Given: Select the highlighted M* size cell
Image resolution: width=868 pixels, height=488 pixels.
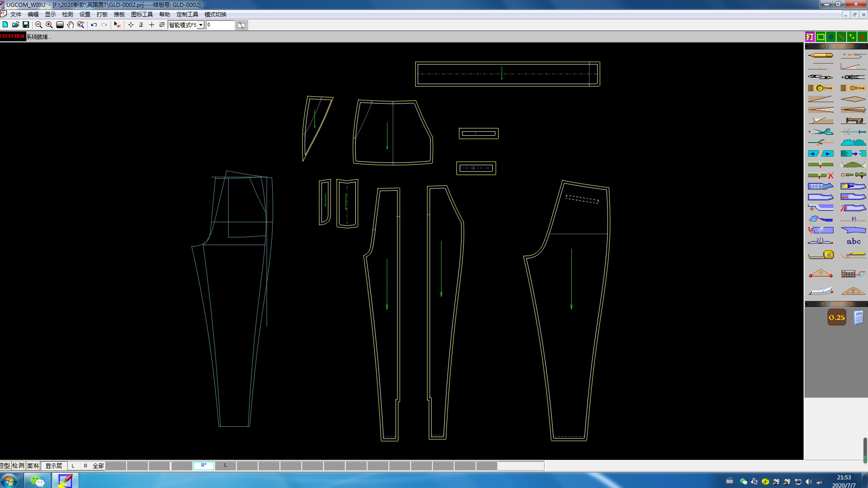Looking at the screenshot, I should [x=204, y=465].
